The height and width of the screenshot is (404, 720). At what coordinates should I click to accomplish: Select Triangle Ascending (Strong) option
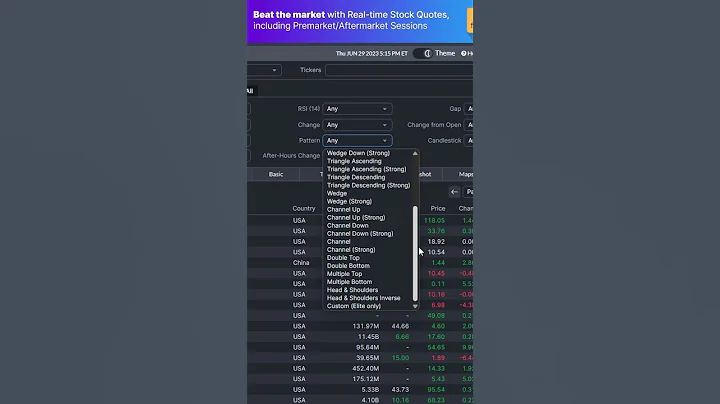pyautogui.click(x=366, y=169)
